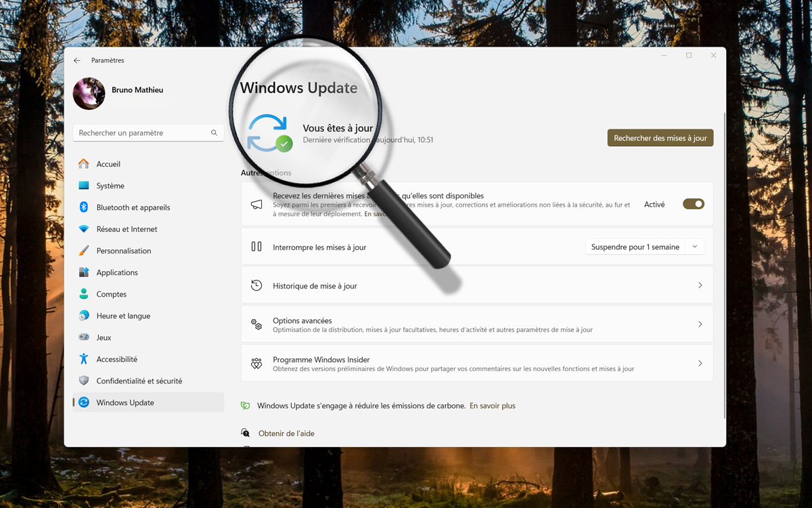
Task: Select the Comptes entry
Action: tap(148, 294)
